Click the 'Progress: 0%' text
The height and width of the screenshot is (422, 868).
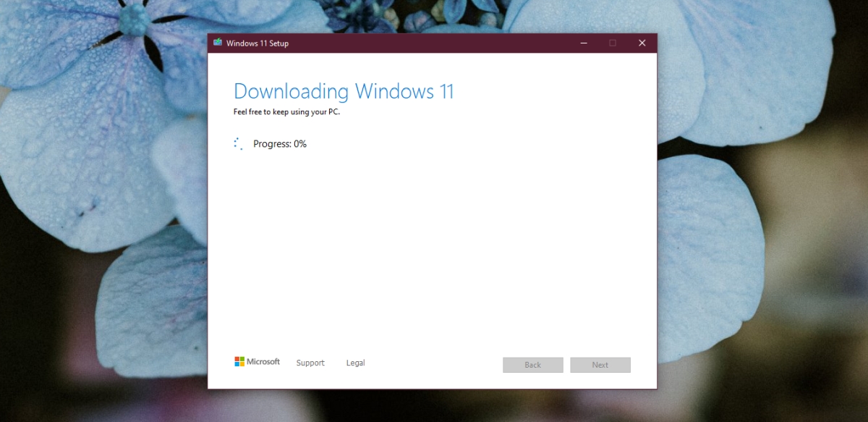pyautogui.click(x=280, y=144)
